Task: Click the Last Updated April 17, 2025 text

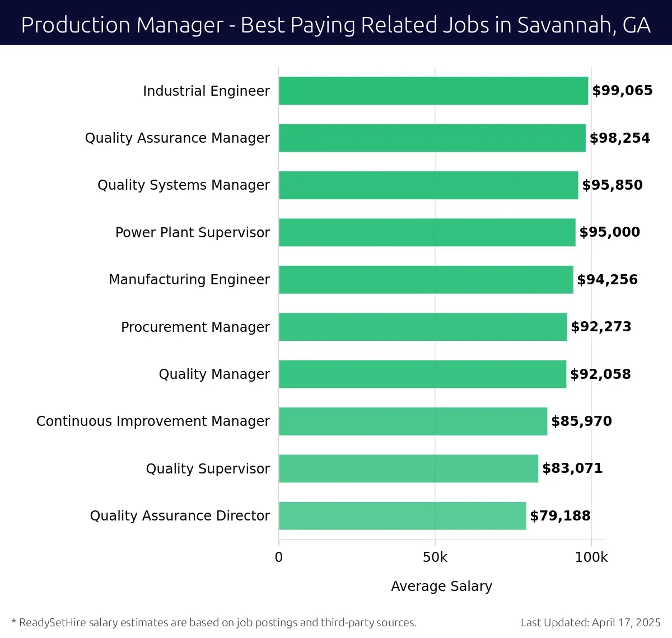Action: point(591,622)
